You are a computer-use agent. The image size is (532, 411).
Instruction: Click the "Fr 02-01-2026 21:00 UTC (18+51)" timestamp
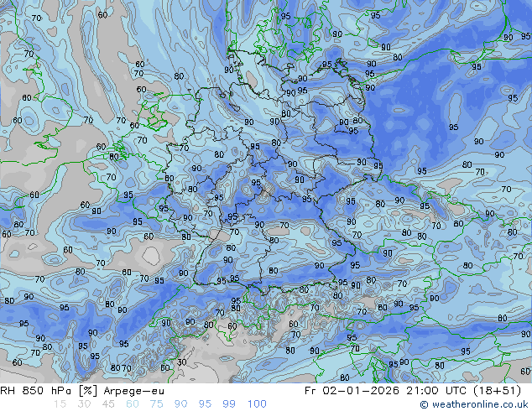(413, 391)
